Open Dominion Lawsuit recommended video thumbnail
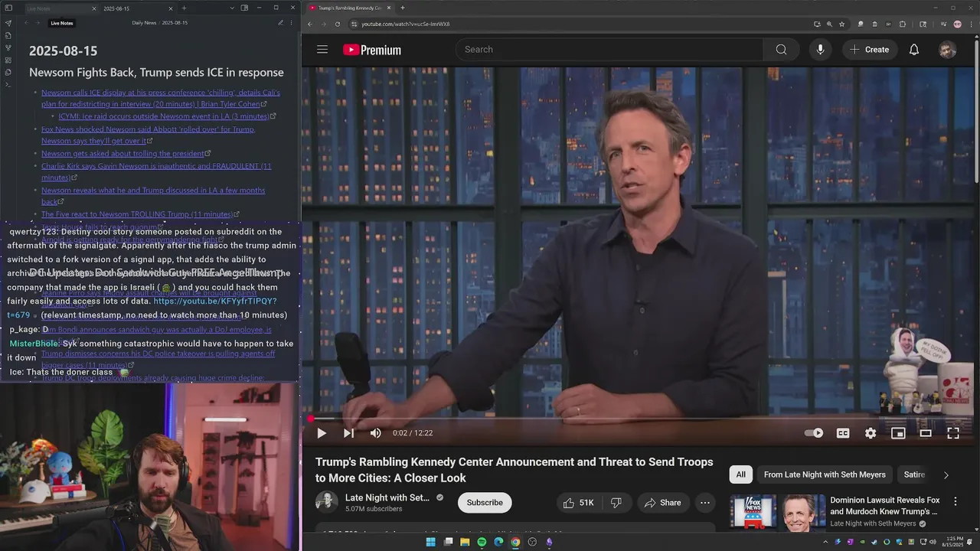Image resolution: width=980 pixels, height=551 pixels. pyautogui.click(x=777, y=513)
